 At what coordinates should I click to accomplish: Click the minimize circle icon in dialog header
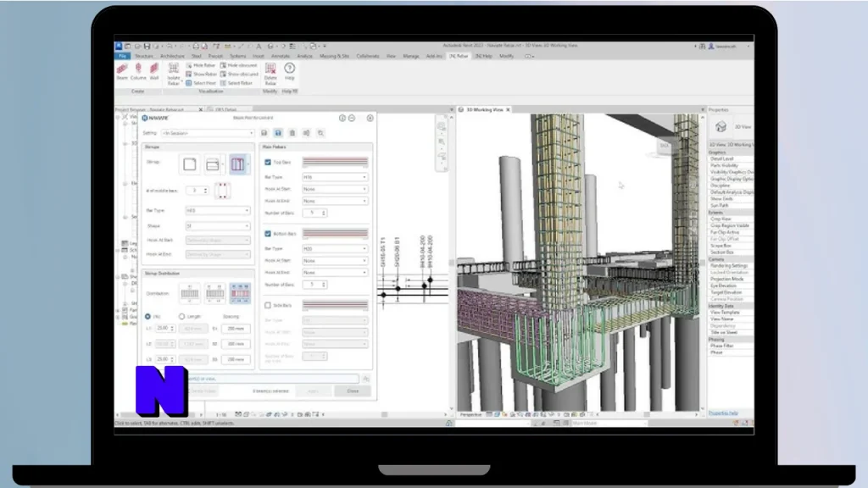pos(352,118)
